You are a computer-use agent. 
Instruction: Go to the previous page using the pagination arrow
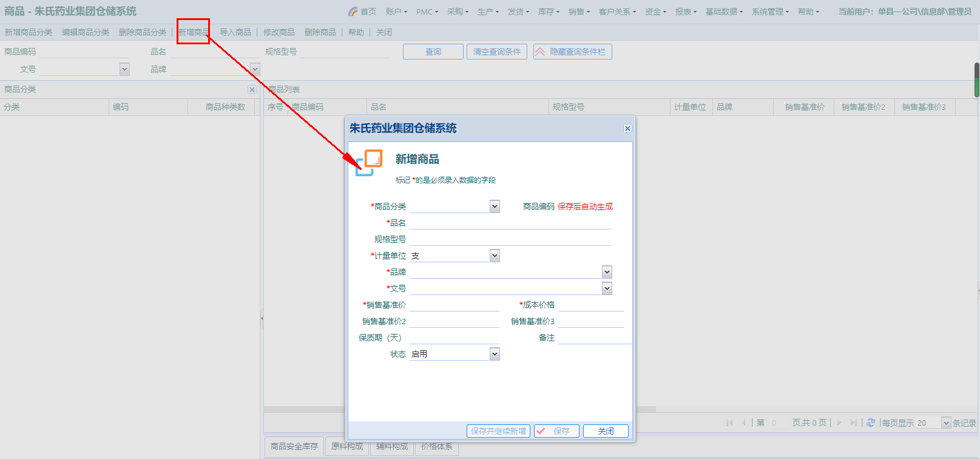click(x=743, y=423)
